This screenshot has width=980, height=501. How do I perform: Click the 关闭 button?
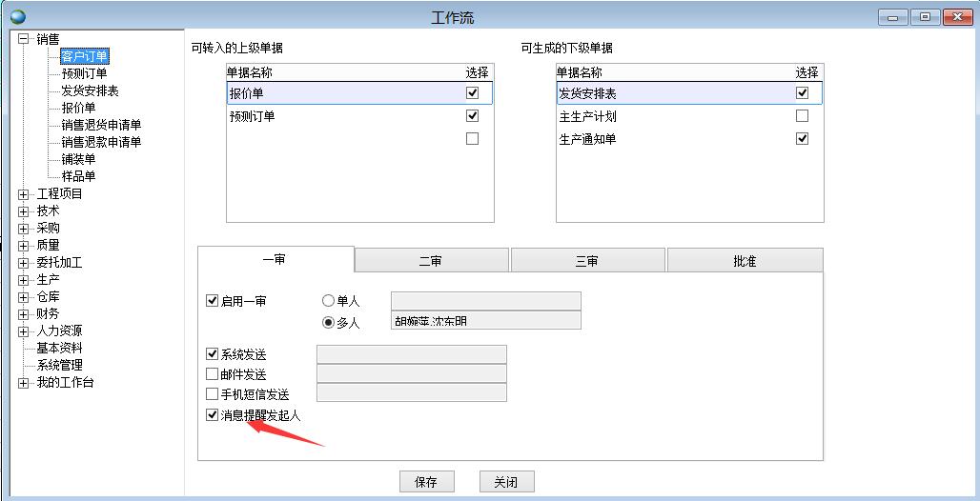click(x=506, y=482)
